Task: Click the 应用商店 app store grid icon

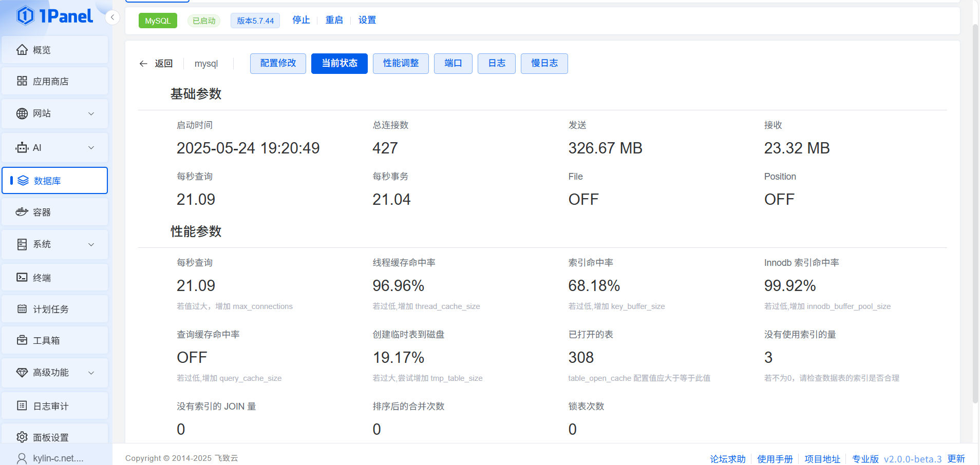Action: tap(22, 81)
